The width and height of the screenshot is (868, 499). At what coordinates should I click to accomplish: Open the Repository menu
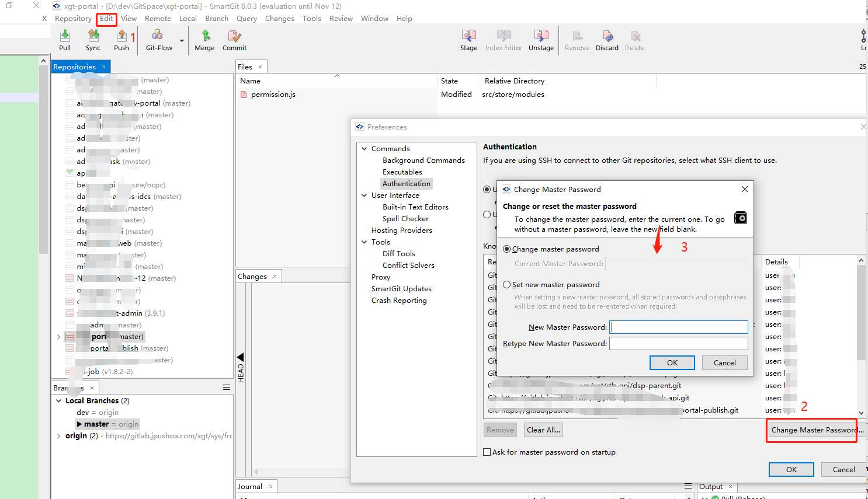click(73, 19)
